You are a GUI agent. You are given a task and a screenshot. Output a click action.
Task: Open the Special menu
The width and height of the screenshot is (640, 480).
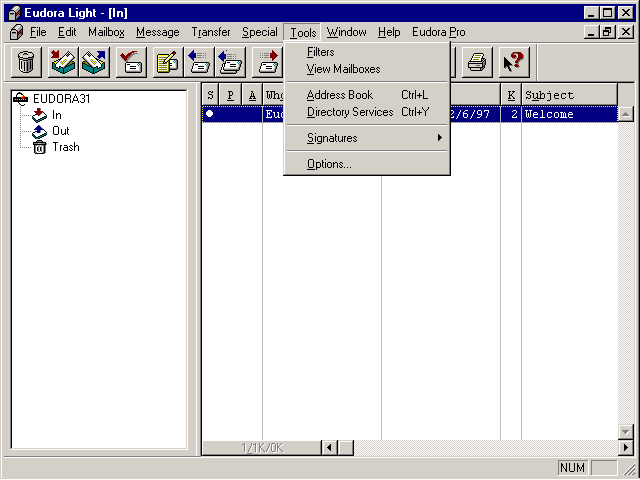coord(260,32)
